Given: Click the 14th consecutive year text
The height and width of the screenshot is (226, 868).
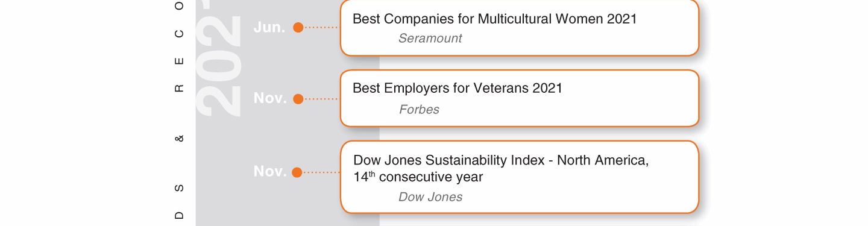Looking at the screenshot, I should point(418,177).
